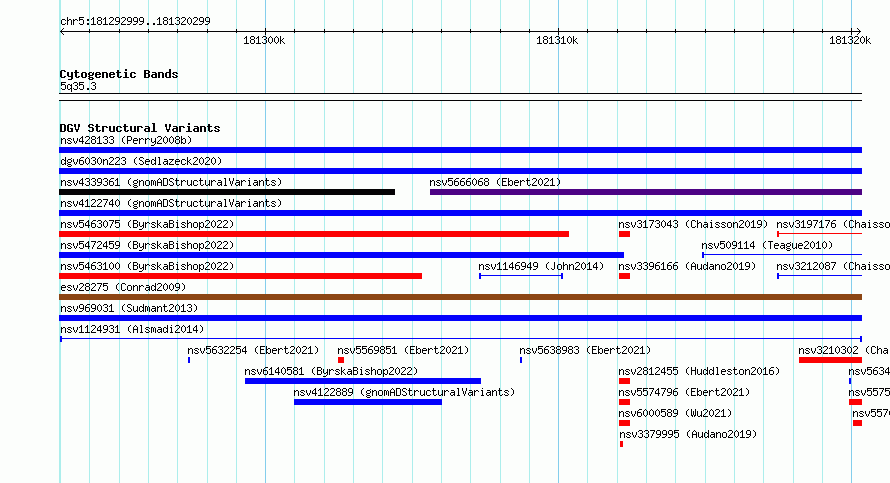Click the blue nsv5472459 variant bar
The width and height of the screenshot is (890, 483).
pyautogui.click(x=342, y=255)
